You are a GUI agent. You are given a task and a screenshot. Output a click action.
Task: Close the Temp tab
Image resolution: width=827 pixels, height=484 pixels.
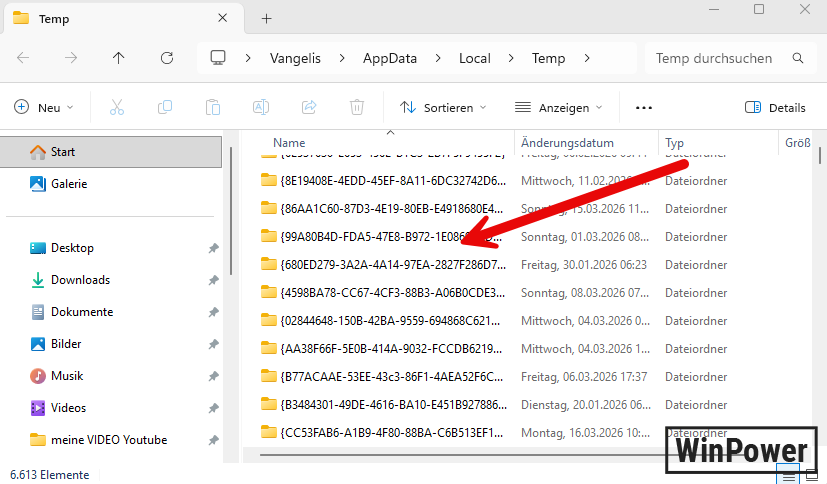point(223,18)
